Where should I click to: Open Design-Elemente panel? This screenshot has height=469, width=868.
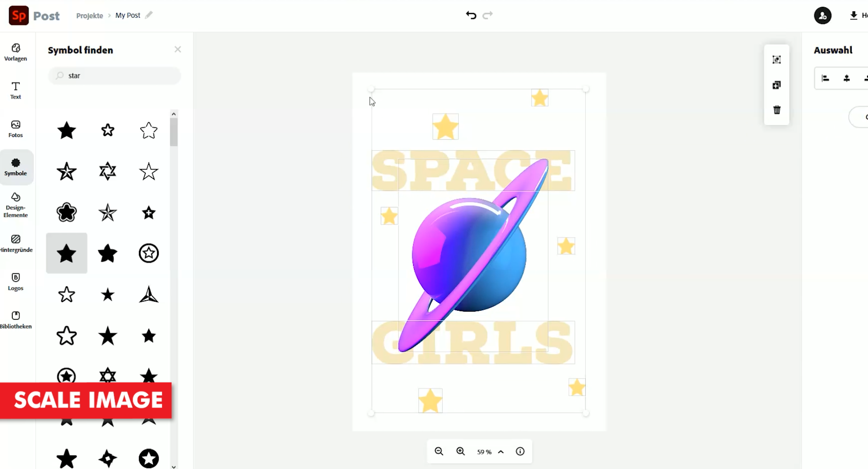click(x=16, y=205)
